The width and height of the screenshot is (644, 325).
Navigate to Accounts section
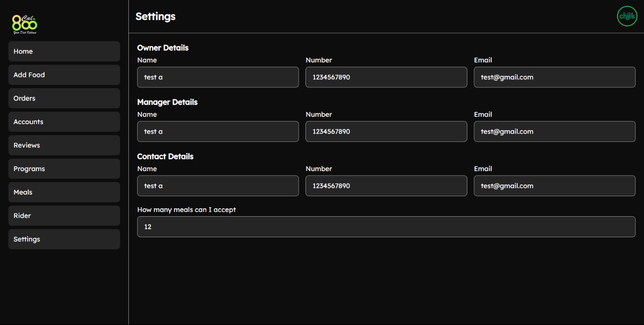pos(64,122)
